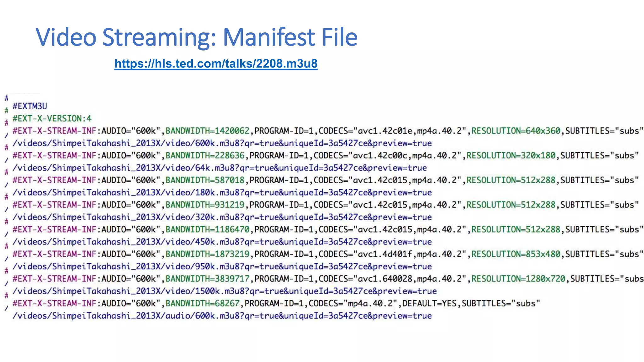Click BANDWIDTH=931219 value
Screen dimensions: 644x362
205,205
